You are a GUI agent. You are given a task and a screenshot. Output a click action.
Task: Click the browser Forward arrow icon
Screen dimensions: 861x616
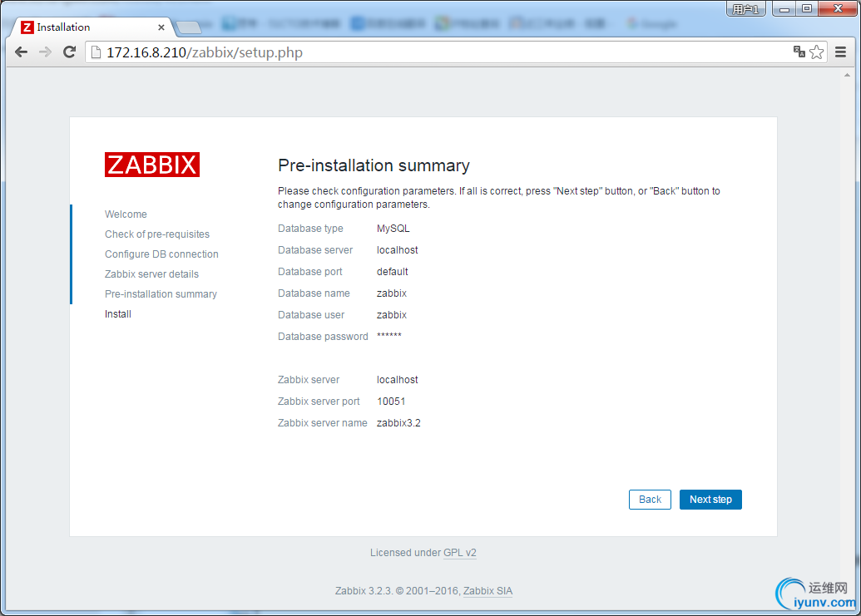tap(45, 52)
